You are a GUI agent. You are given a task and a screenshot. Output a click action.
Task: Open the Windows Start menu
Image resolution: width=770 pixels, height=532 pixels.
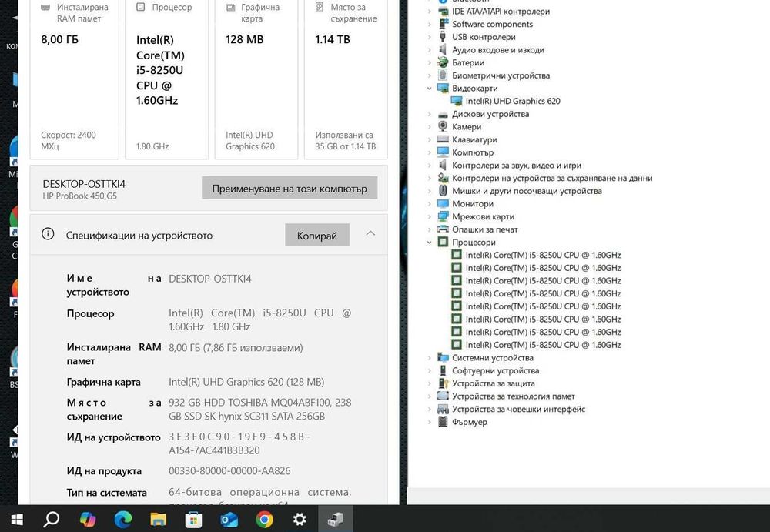[x=17, y=519]
